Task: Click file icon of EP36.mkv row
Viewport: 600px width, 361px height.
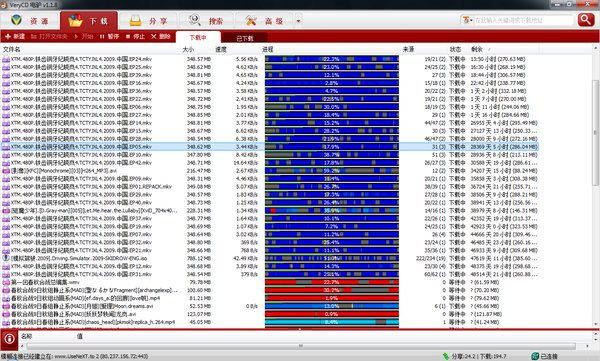Action: tap(6, 91)
